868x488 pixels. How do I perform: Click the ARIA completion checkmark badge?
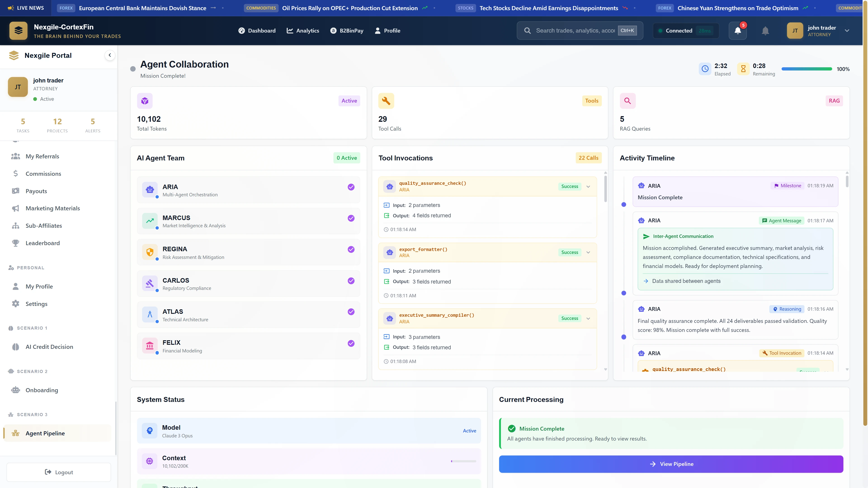tap(351, 187)
